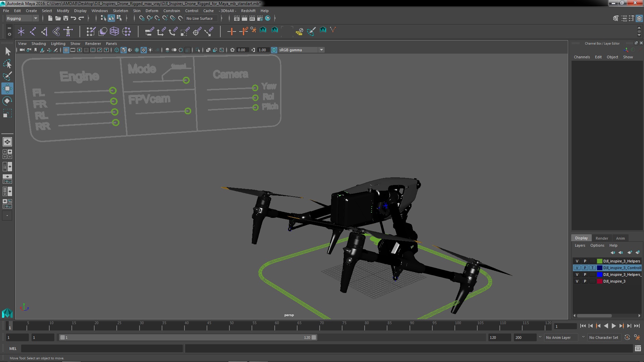Click the playback end time field showing 120
This screenshot has width=644, height=362.
[x=499, y=338]
